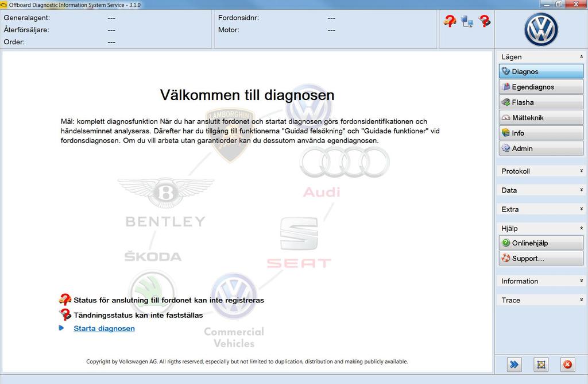Click the 'Fordonsidnr:' label
Viewport: 588px width, 384px height.
(x=238, y=18)
